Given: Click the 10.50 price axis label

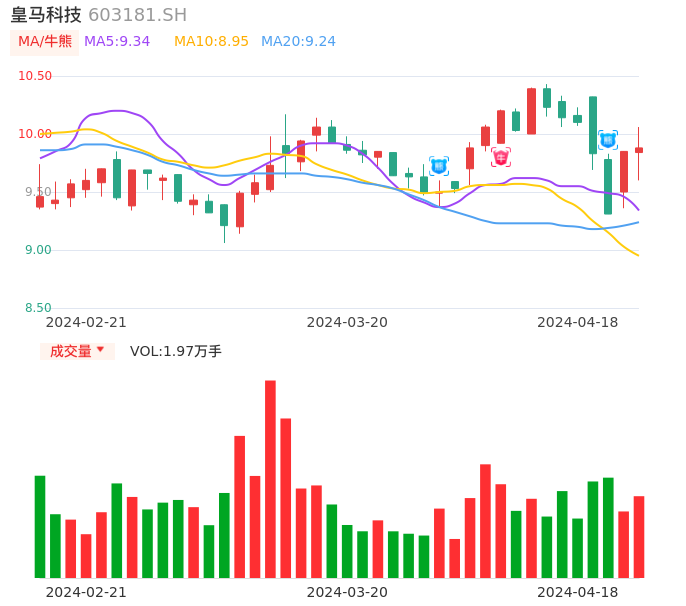Looking at the screenshot, I should pyautogui.click(x=35, y=76).
